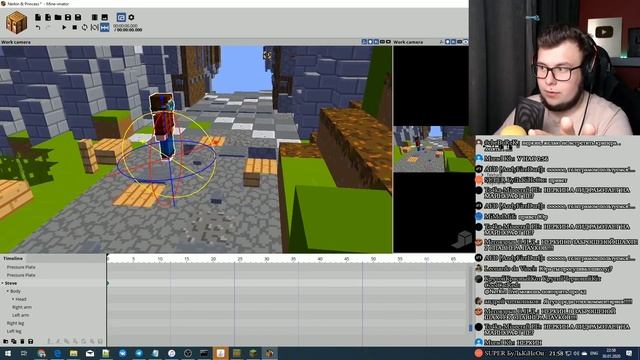This screenshot has width=640, height=360.
Task: Jump to frame 50 on timeline ruler
Action: click(373, 259)
